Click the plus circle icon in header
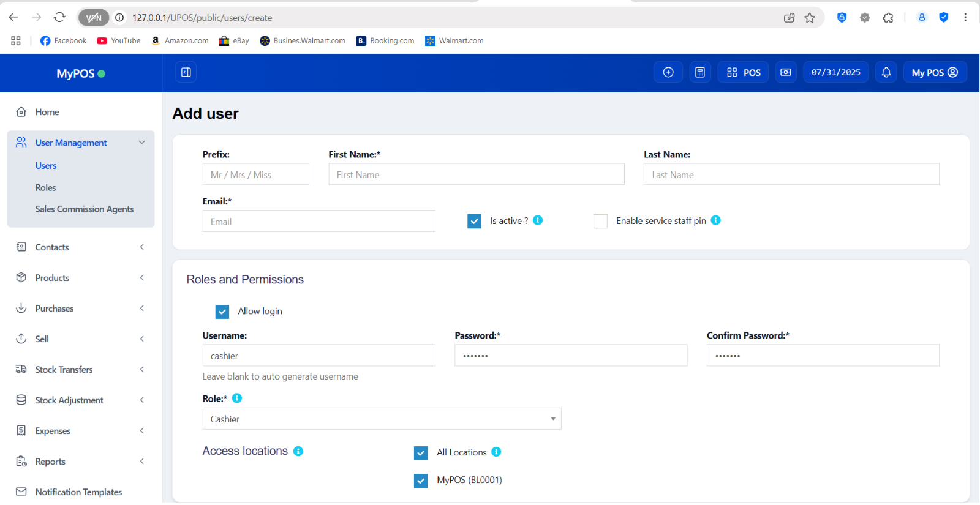This screenshot has width=980, height=505. (x=668, y=72)
